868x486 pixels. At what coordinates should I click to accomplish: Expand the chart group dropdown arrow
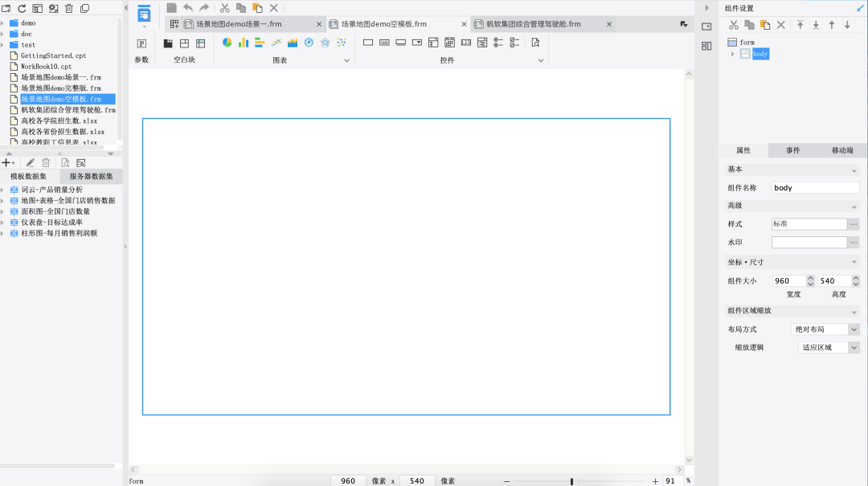pos(347,60)
